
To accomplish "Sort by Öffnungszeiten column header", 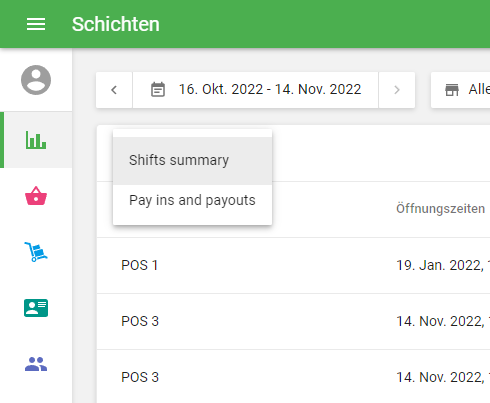I will (440, 209).
